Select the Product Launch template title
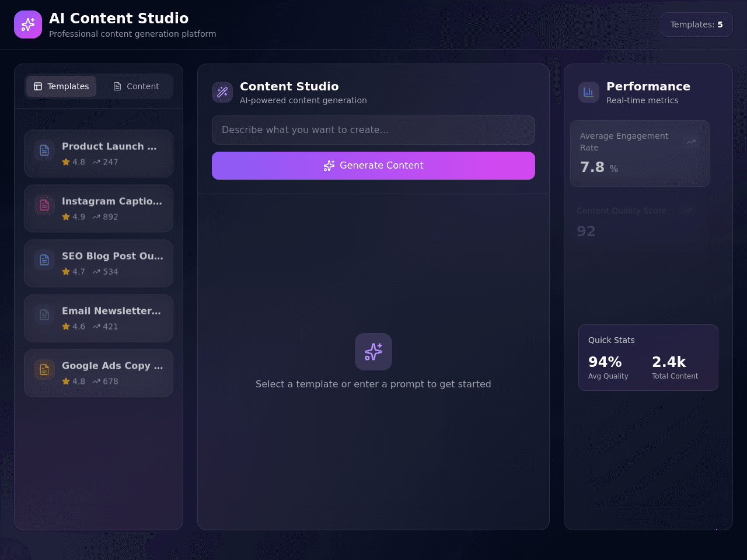The height and width of the screenshot is (560, 747). [109, 146]
